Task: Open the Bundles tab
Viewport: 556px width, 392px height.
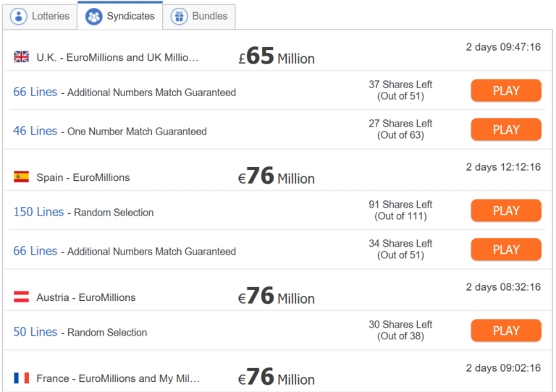Action: (x=199, y=17)
